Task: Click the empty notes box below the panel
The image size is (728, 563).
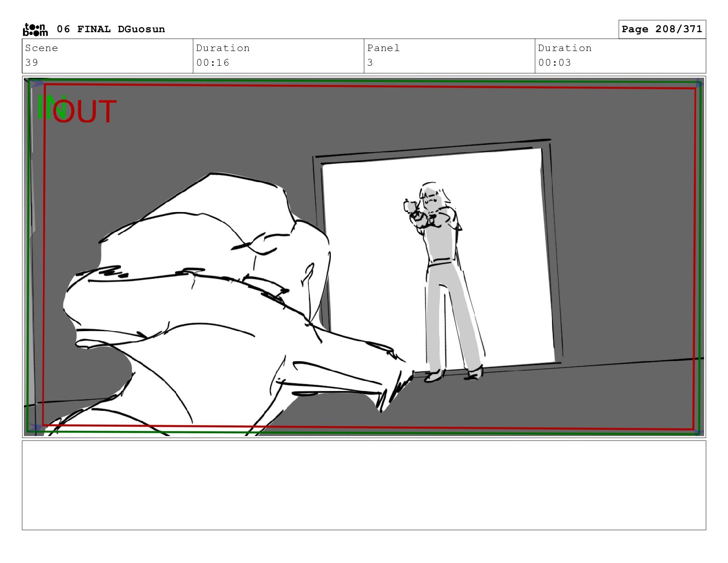Action: coord(364,485)
